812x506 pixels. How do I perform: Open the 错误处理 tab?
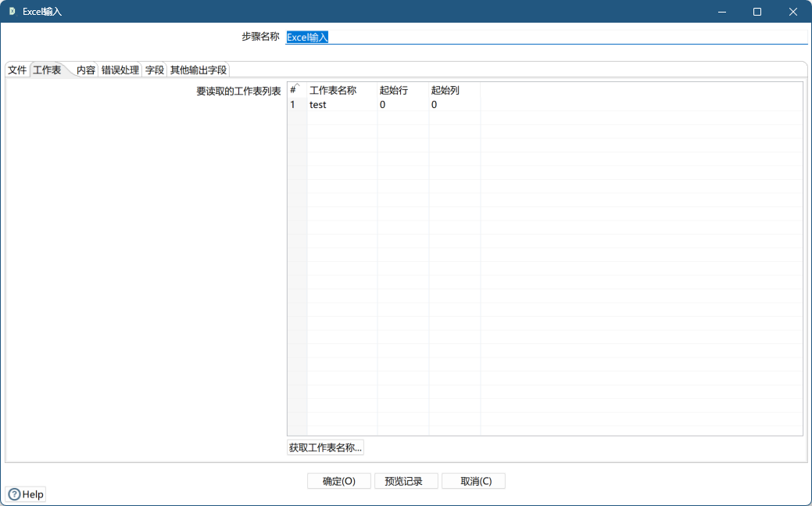[118, 69]
